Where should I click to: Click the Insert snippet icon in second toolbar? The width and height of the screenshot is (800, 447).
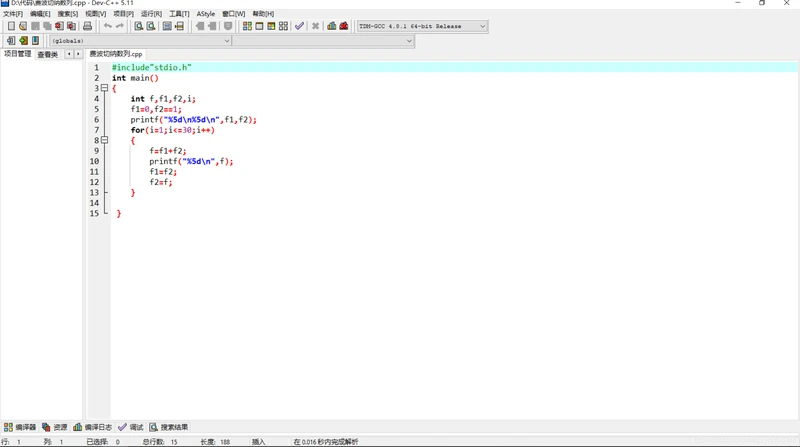coord(11,40)
